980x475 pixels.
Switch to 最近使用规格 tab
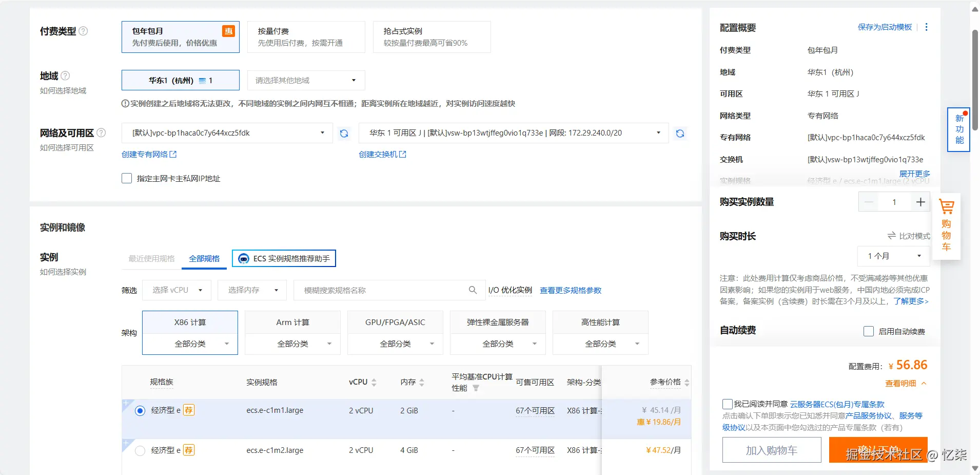coord(151,259)
